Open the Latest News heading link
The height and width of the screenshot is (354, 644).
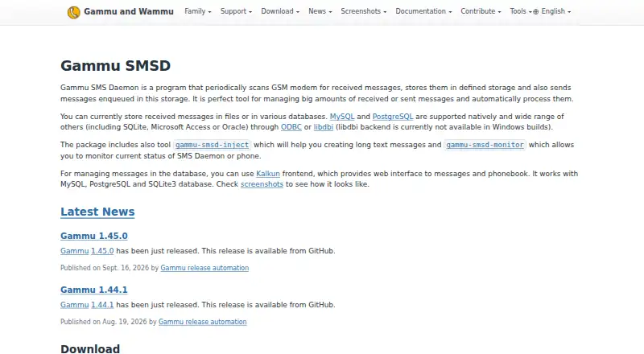97,212
